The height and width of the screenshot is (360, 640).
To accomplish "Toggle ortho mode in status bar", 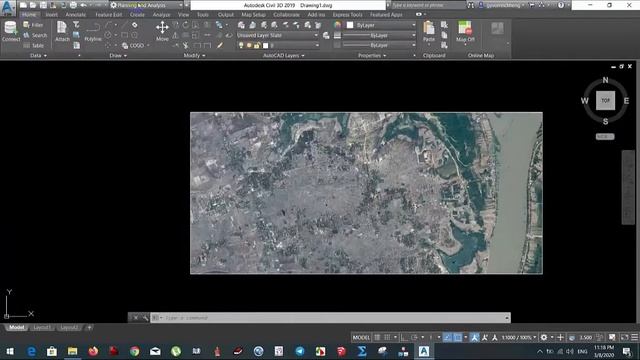I will (x=404, y=338).
